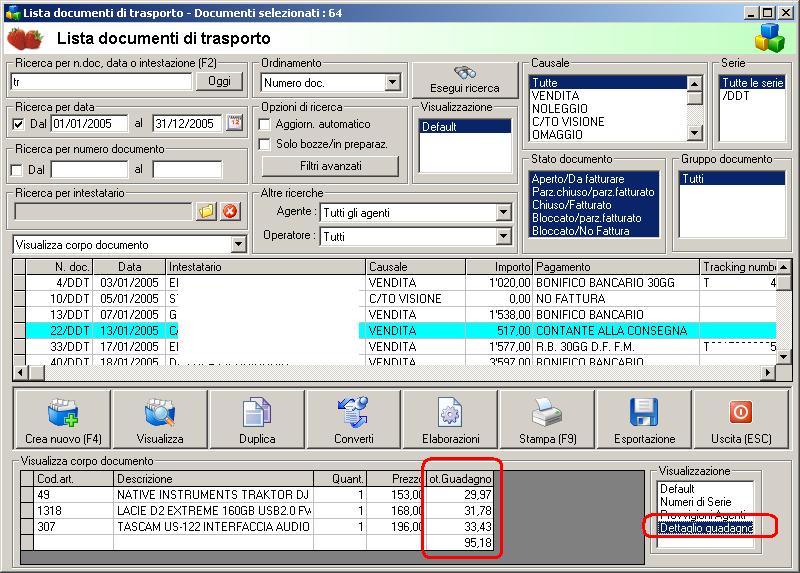Select row marker for article 1318
Screen dimensions: 800x573
[27, 510]
